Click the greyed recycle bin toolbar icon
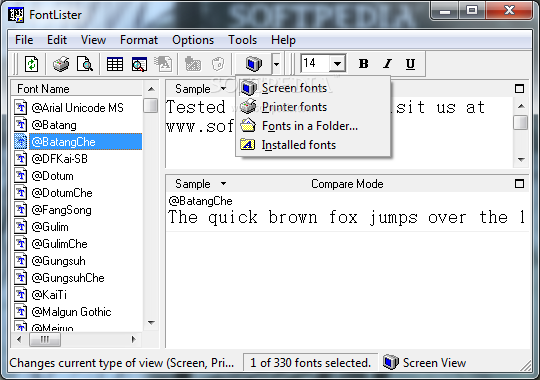This screenshot has width=540, height=380. (218, 64)
